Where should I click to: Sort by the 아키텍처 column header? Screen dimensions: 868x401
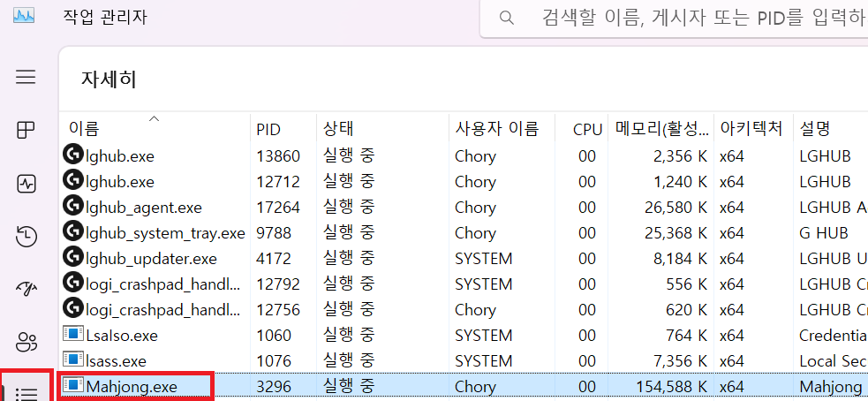(x=753, y=130)
